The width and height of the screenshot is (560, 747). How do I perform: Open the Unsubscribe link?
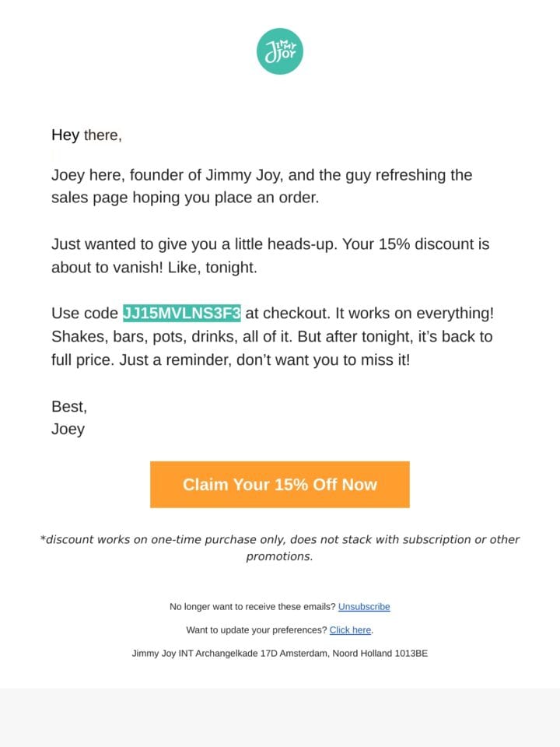pos(364,606)
